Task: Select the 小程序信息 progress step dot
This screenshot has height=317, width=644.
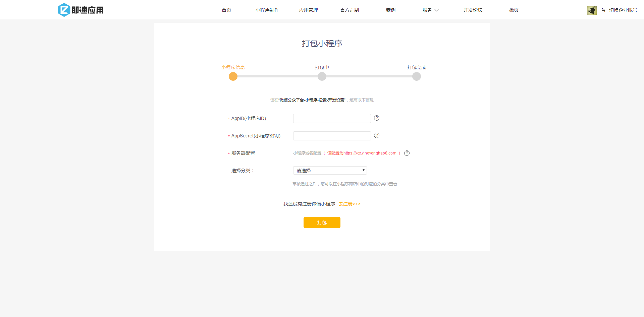Action: pos(233,76)
